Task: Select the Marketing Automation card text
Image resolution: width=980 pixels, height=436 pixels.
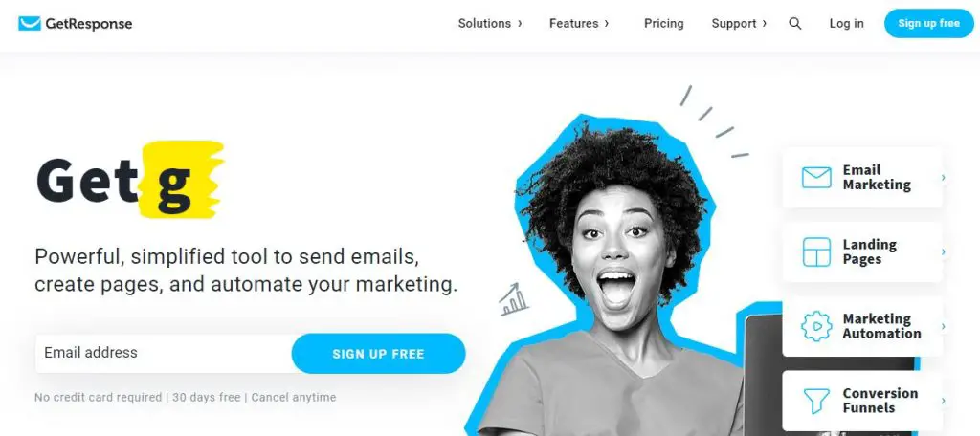Action: click(x=881, y=327)
